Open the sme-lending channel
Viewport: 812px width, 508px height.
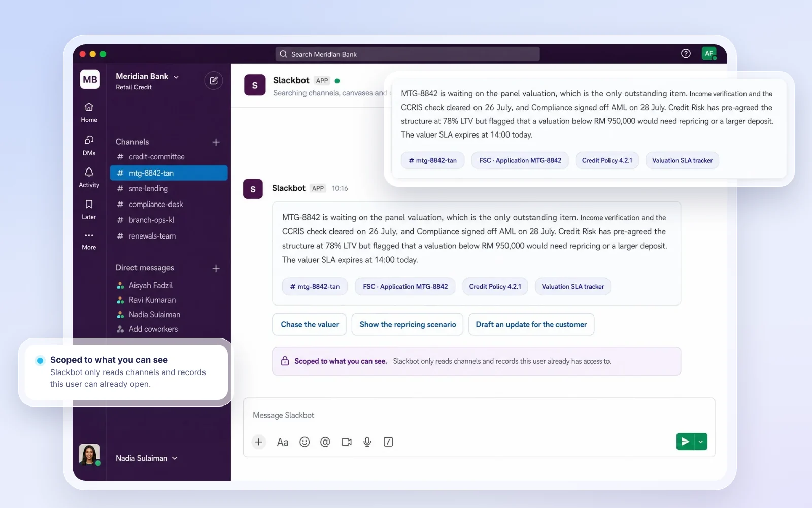tap(168, 188)
